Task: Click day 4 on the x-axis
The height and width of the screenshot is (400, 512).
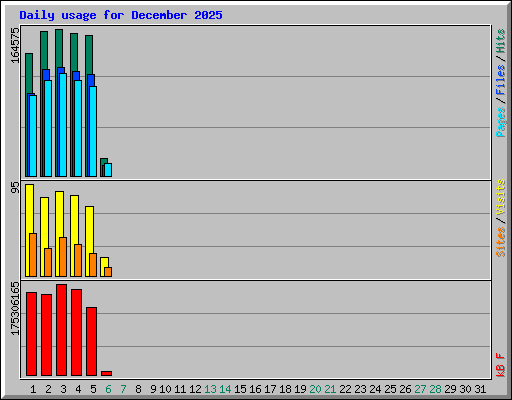Action: point(78,389)
